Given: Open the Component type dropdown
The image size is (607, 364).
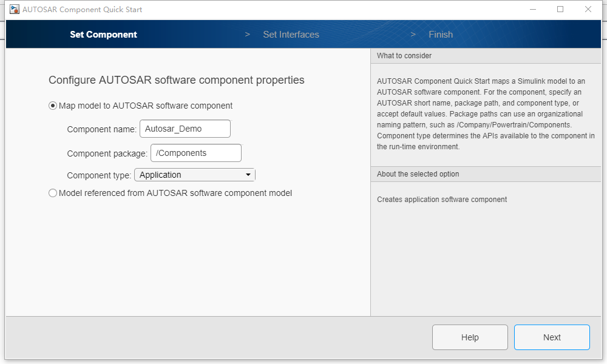Looking at the screenshot, I should (195, 175).
